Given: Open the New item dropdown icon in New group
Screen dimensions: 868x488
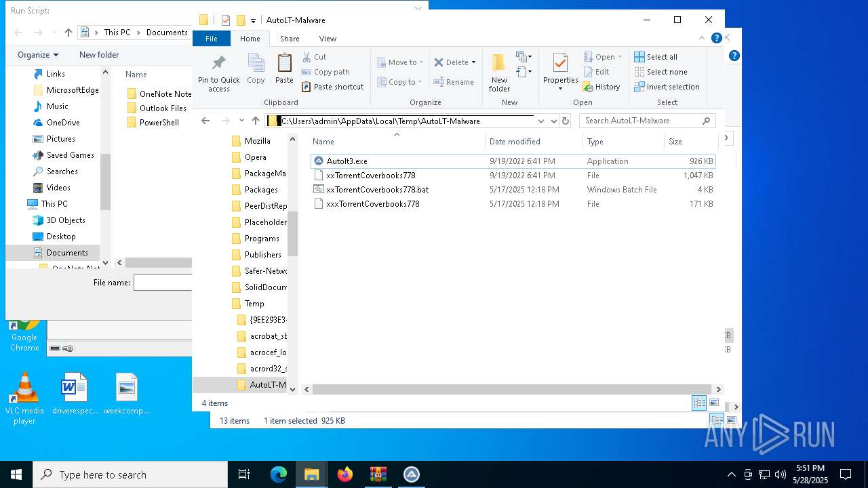Looking at the screenshot, I should tap(524, 57).
